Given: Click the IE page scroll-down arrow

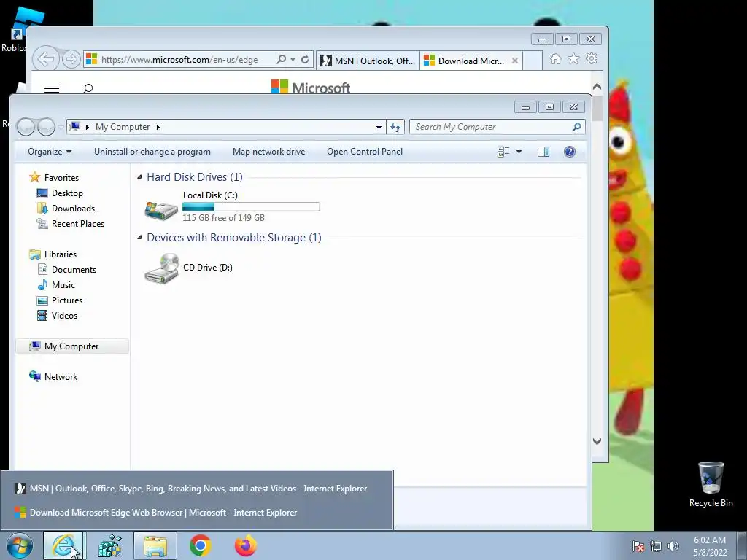Looking at the screenshot, I should pos(597,441).
